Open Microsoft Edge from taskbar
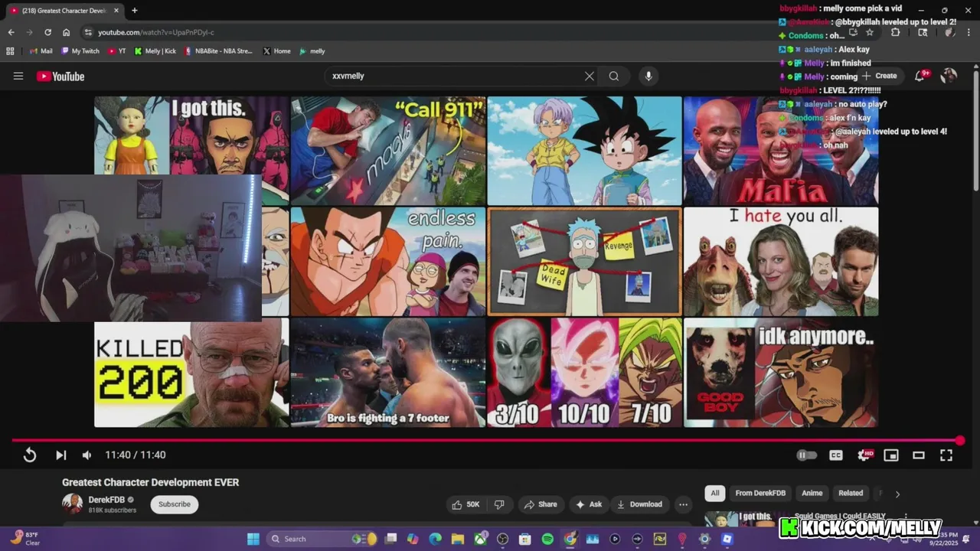Screen dimensions: 980x551 pos(436,539)
